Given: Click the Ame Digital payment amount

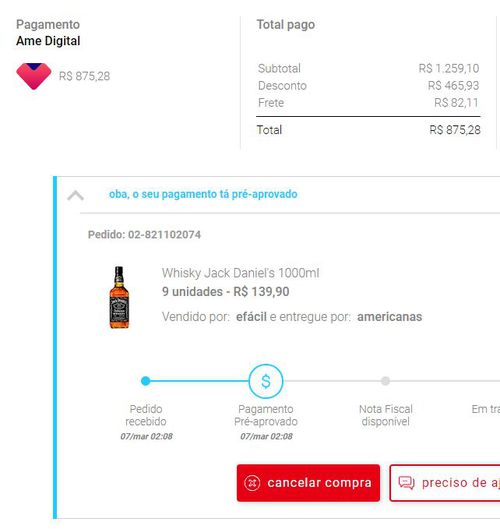Looking at the screenshot, I should click(x=84, y=76).
